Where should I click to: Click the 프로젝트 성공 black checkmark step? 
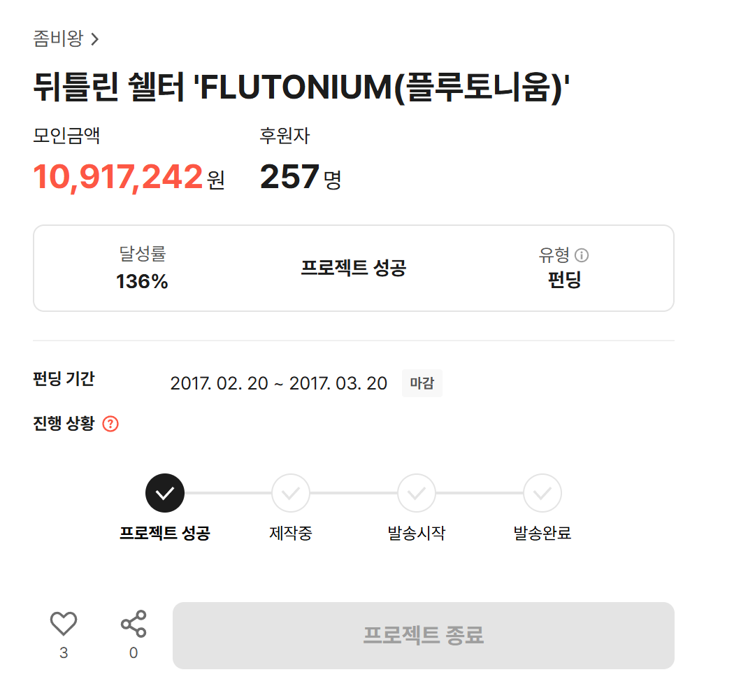pyautogui.click(x=165, y=493)
